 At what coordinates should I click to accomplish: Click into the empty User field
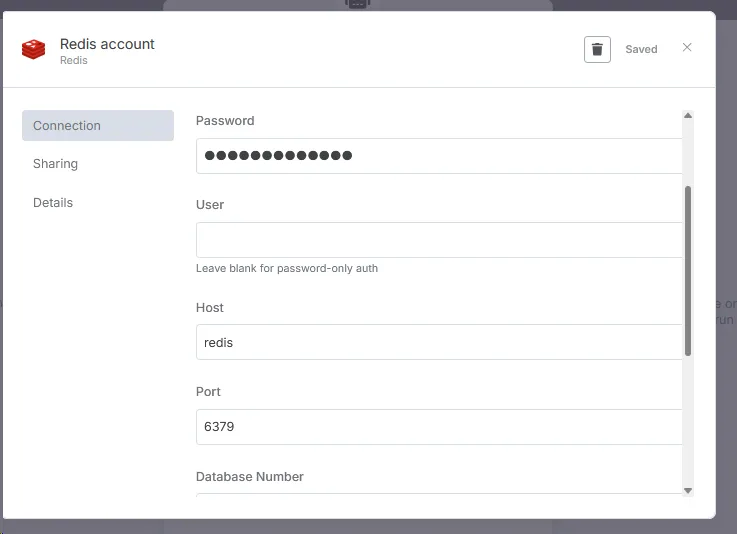coord(439,240)
